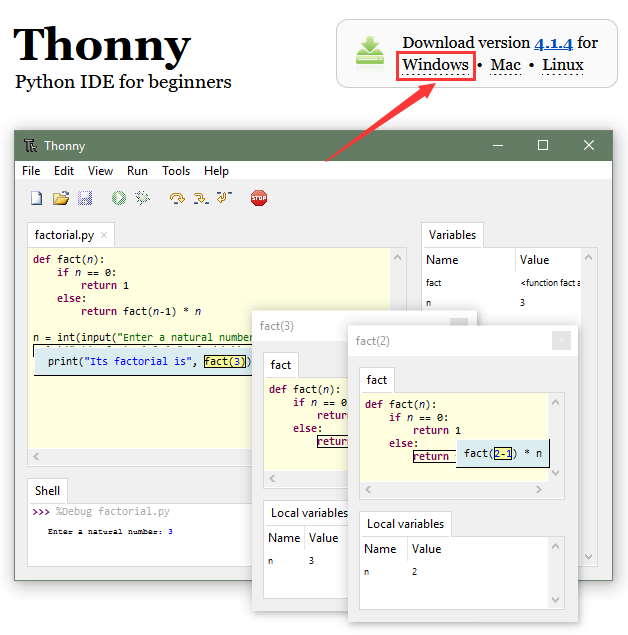This screenshot has width=628, height=635.
Task: Click the Save floppy disk icon
Action: click(x=85, y=198)
